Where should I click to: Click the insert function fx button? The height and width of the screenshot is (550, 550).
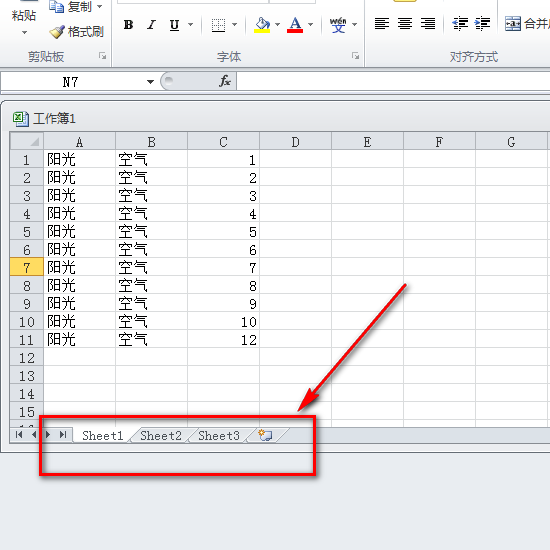click(224, 81)
